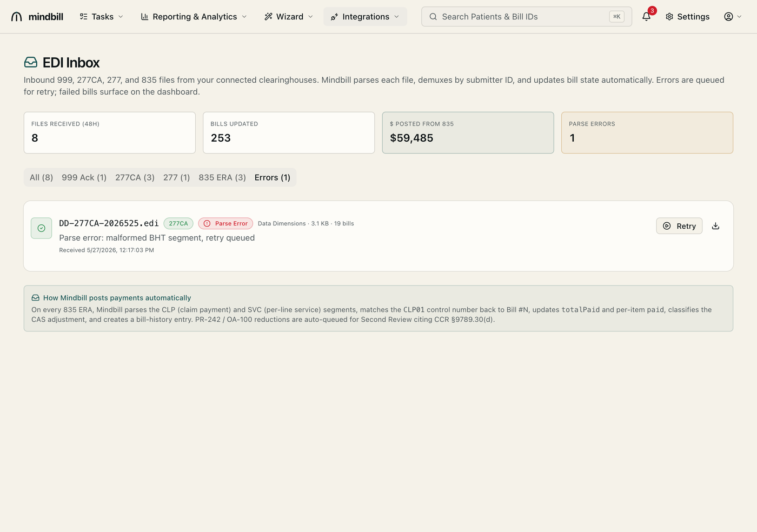Click the Parse Error badge
Screen dimensions: 757x532
(225, 223)
